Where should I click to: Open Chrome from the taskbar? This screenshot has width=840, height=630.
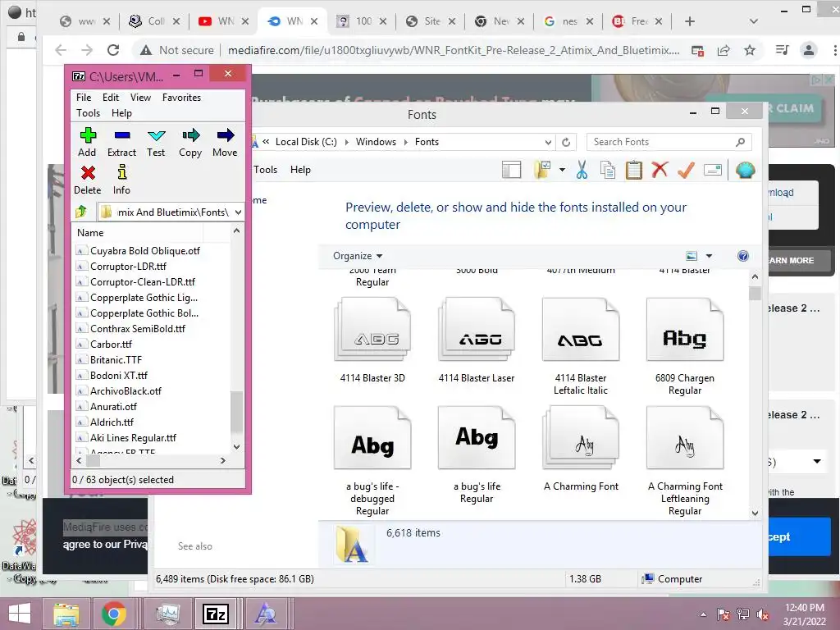pyautogui.click(x=113, y=614)
